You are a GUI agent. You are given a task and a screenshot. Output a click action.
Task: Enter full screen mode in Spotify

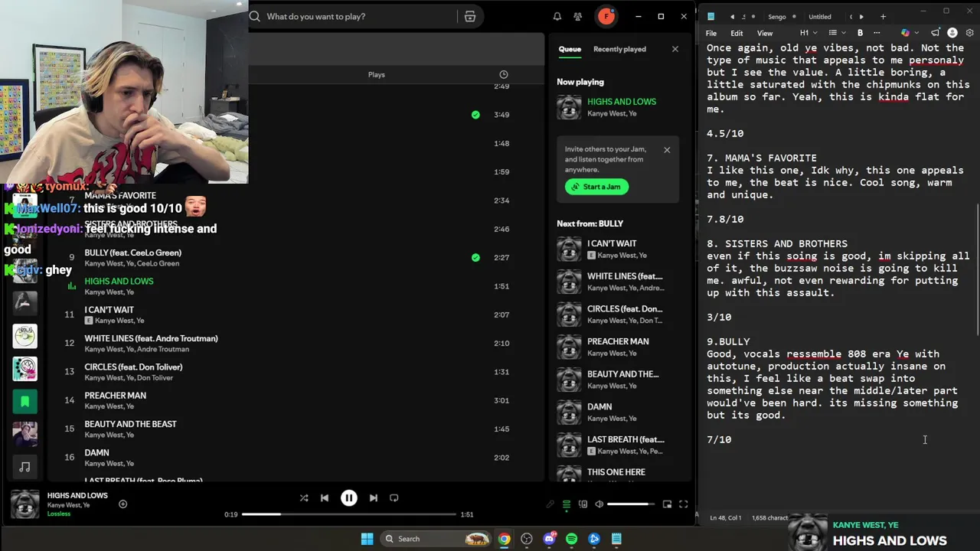tap(683, 504)
